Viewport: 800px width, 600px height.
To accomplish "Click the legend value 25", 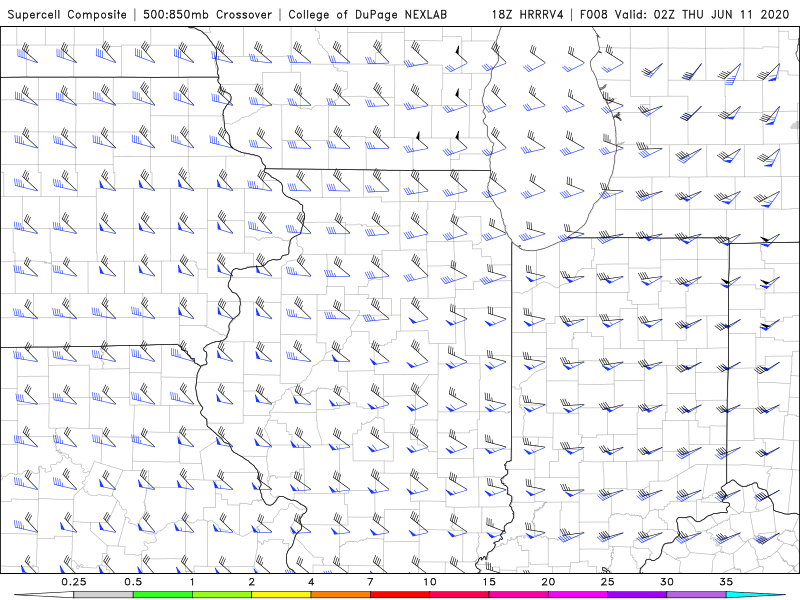I will click(x=607, y=582).
